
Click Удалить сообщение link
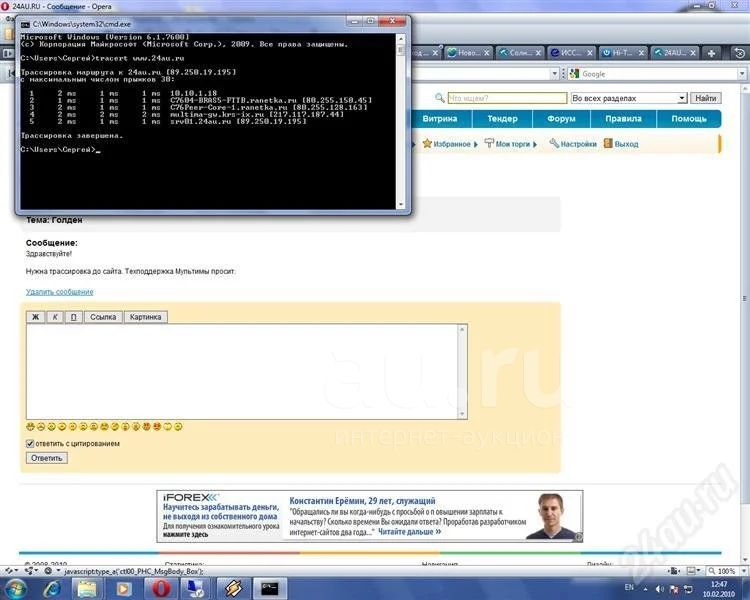[59, 292]
